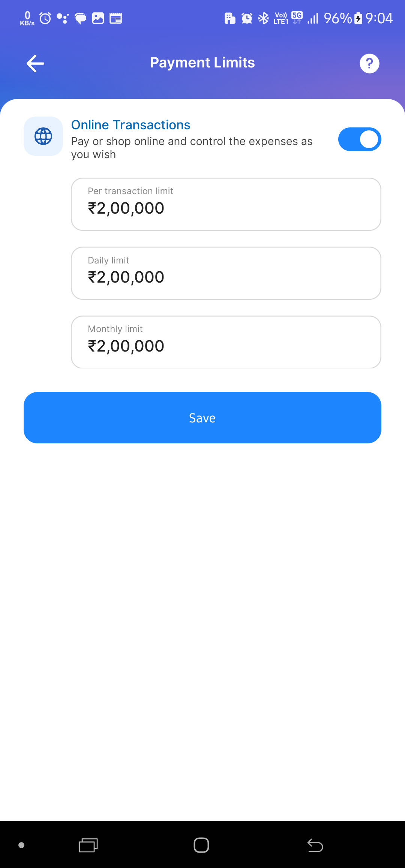This screenshot has height=868, width=405.
Task: Tap the Payment Limits title
Action: coord(202,63)
